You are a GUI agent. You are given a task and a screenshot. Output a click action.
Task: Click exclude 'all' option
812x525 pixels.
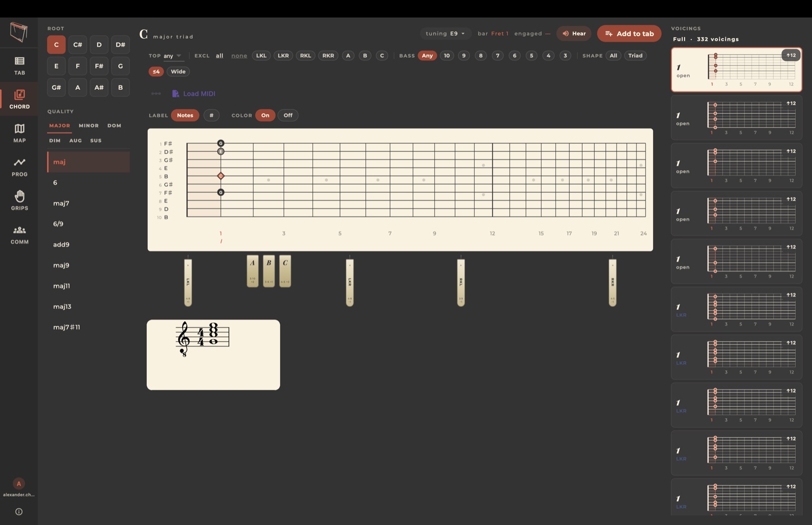tap(219, 56)
